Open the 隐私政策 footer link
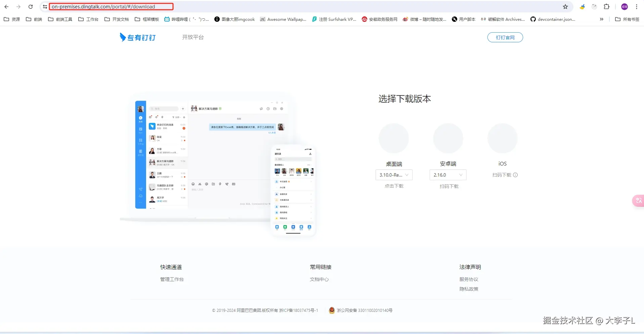Image resolution: width=644 pixels, height=334 pixels. point(469,289)
